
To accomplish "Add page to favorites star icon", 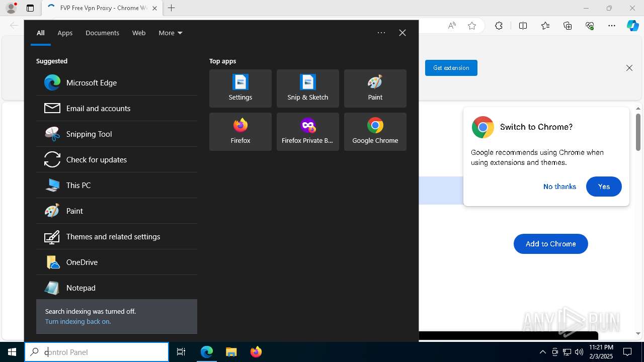I will point(472,26).
